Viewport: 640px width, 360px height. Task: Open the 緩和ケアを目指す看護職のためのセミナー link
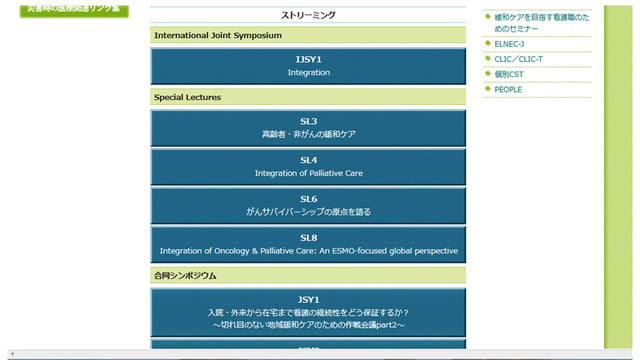[x=542, y=23]
